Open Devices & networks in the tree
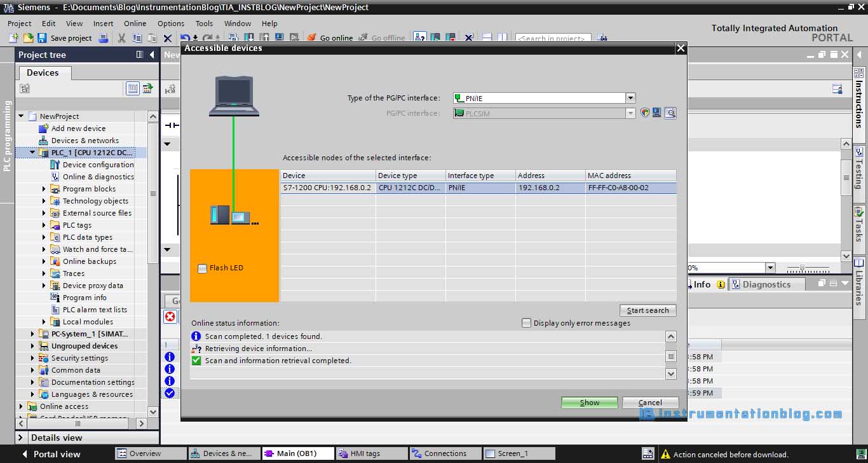Screen dimensions: 868x463 pos(85,141)
